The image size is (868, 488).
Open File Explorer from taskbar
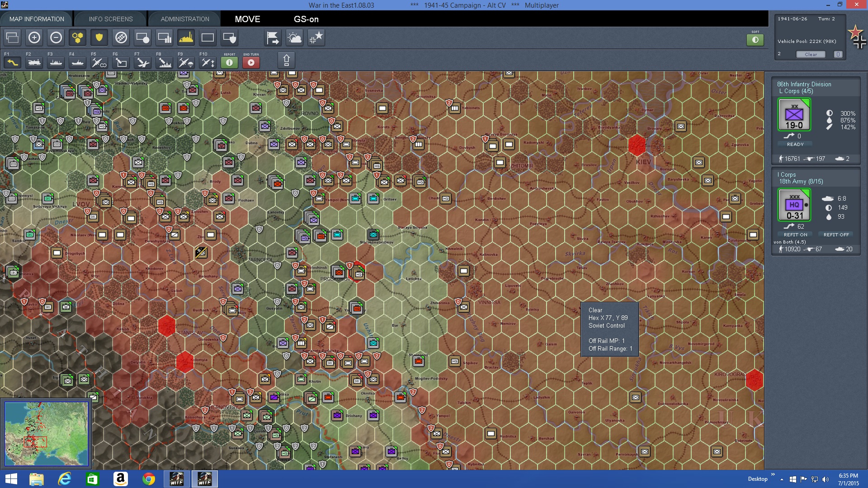coord(37,479)
